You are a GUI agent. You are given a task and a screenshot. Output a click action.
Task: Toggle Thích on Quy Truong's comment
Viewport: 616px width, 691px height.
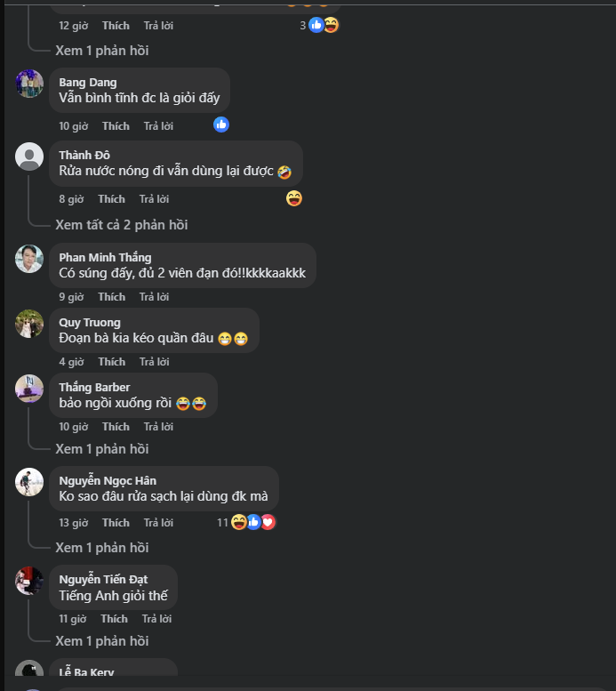(x=112, y=362)
